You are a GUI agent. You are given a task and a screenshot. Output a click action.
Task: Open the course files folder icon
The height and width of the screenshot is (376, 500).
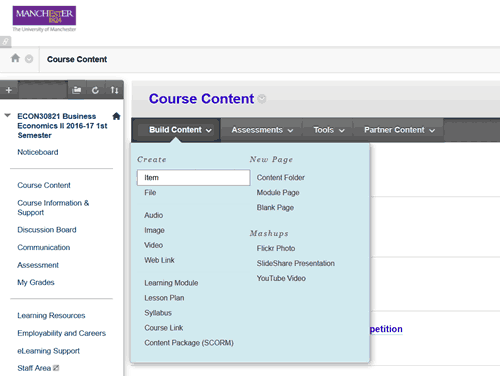77,90
